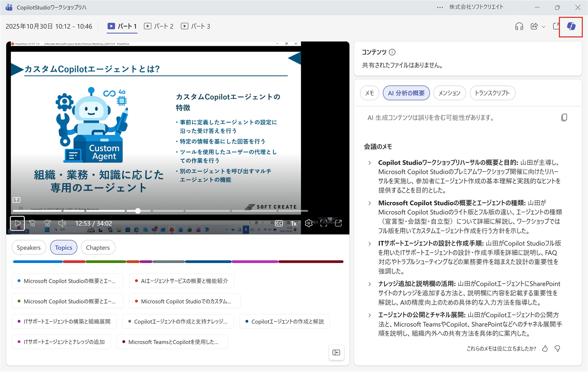Skip back 10 seconds in the video
The image size is (588, 372).
32,223
